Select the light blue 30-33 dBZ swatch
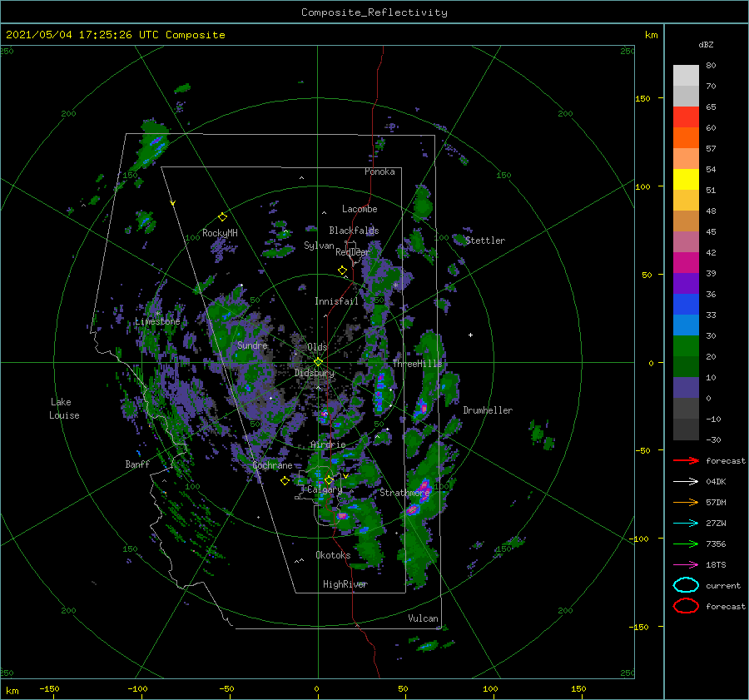This screenshot has width=749, height=700. (x=686, y=325)
